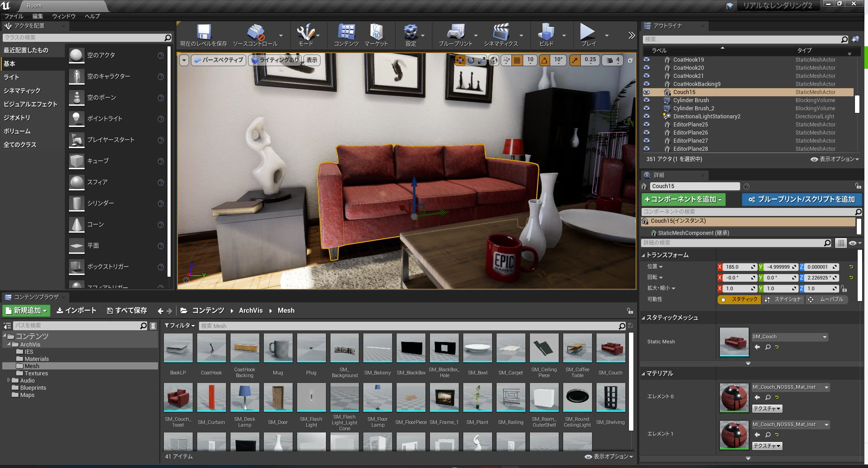Image resolution: width=868 pixels, height=468 pixels.
Task: Use the selected asset for Static Mesh
Action: click(757, 347)
